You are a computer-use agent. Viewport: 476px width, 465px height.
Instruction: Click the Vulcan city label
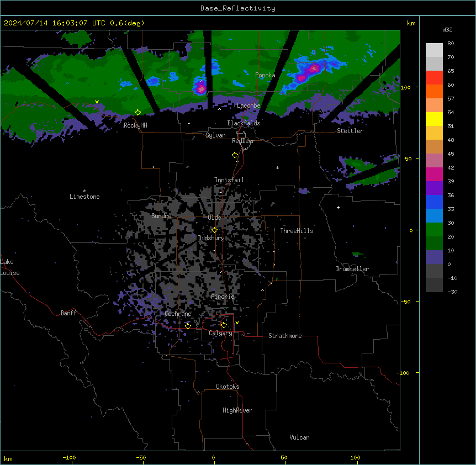[300, 437]
